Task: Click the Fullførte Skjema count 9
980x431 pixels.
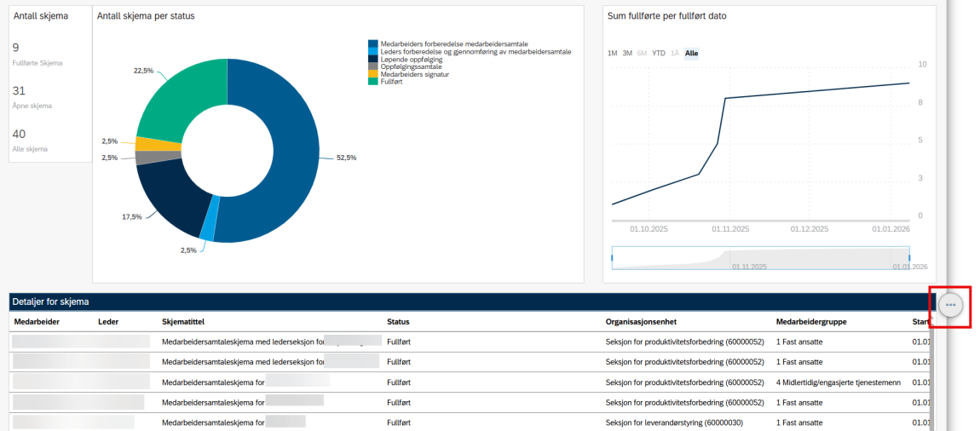Action: 15,48
